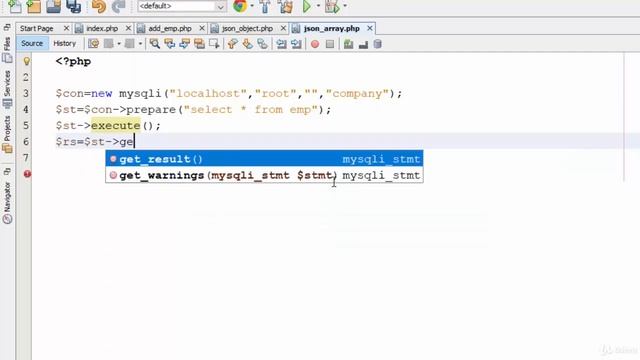Expand the browser selection arrow
The width and height of the screenshot is (640, 360).
(x=252, y=6)
